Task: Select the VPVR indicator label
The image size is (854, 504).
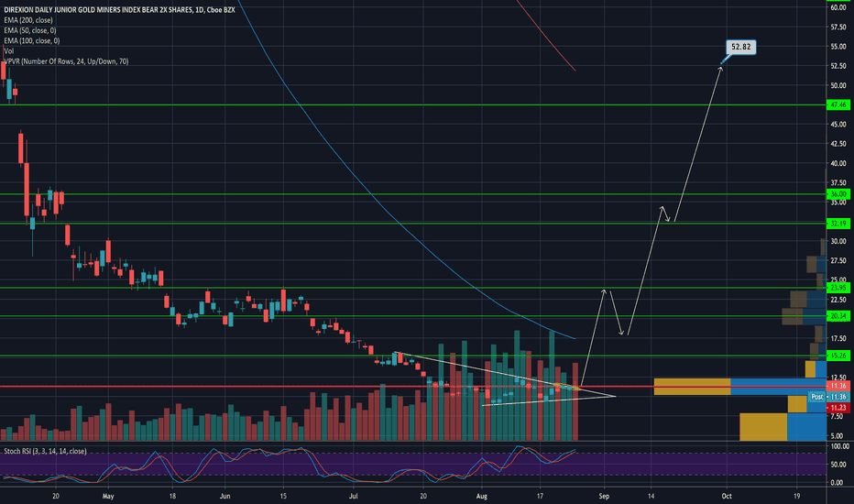Action: coord(67,61)
